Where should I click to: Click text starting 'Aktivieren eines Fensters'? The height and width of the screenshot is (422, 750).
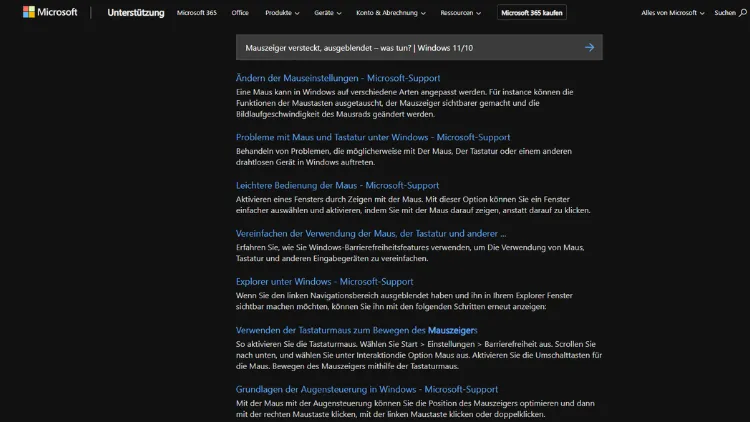(413, 205)
